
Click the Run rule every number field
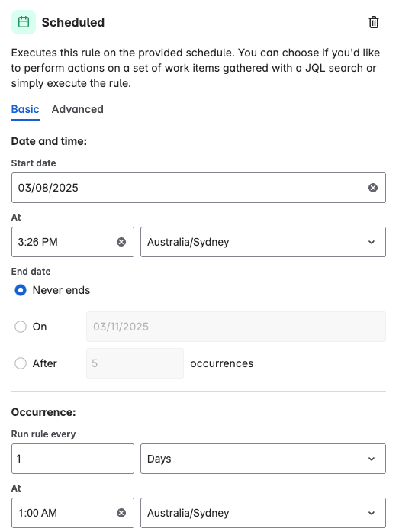click(72, 459)
